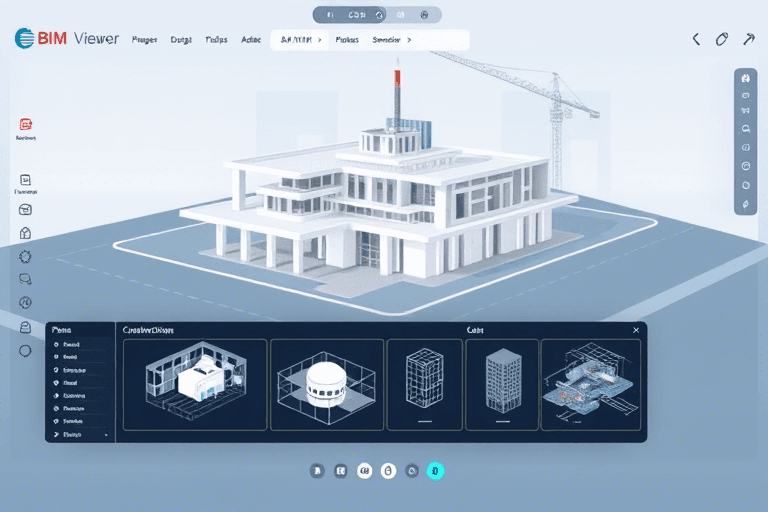Select the magnifier search tool in right toolbar
Image resolution: width=768 pixels, height=512 pixels.
(743, 129)
